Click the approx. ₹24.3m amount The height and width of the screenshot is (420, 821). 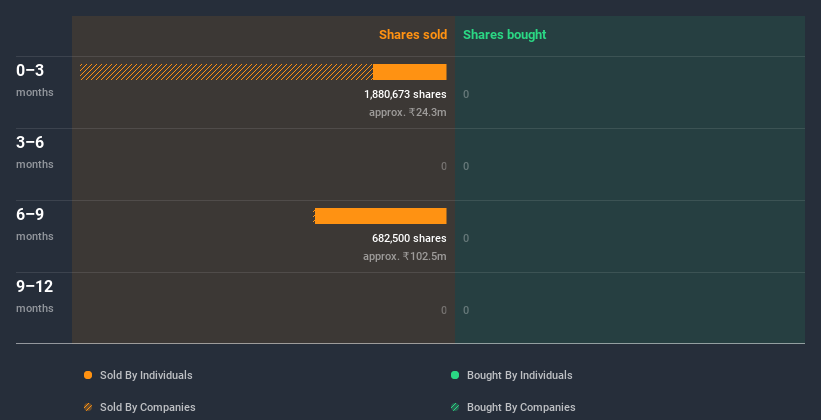tap(408, 112)
